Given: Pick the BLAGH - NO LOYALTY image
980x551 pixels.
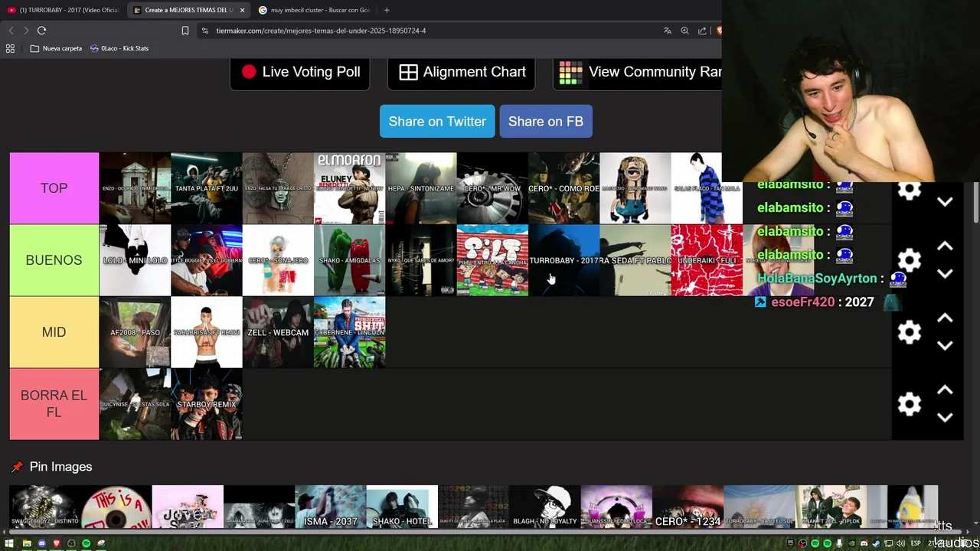Looking at the screenshot, I should coord(545,507).
